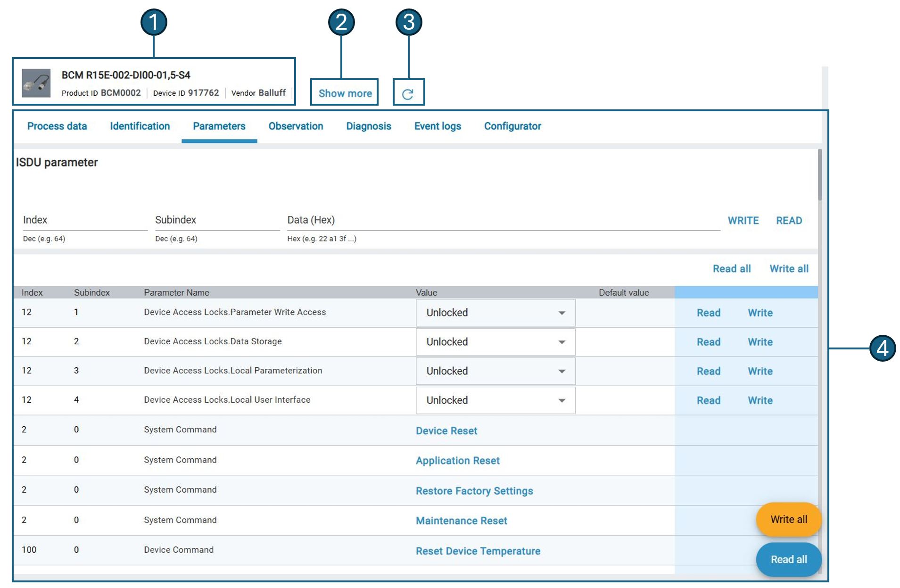Expand the Local Parameterization value dropdown

pyautogui.click(x=495, y=371)
